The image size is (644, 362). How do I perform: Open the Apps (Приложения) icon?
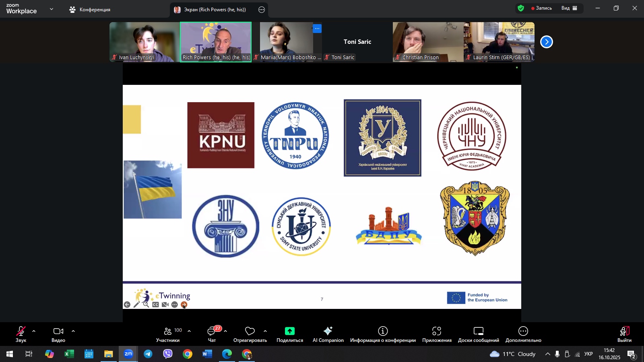(437, 331)
